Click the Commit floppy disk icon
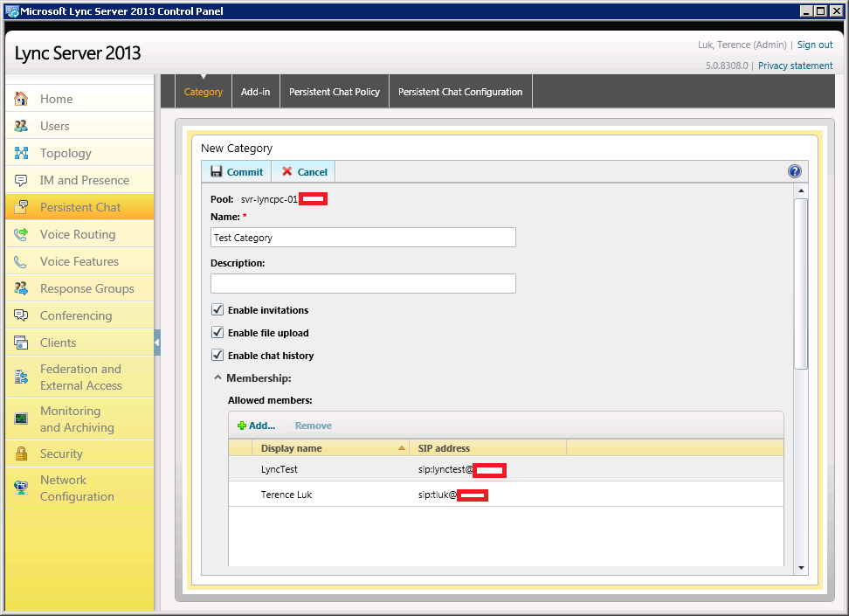The image size is (849, 616). (x=216, y=171)
